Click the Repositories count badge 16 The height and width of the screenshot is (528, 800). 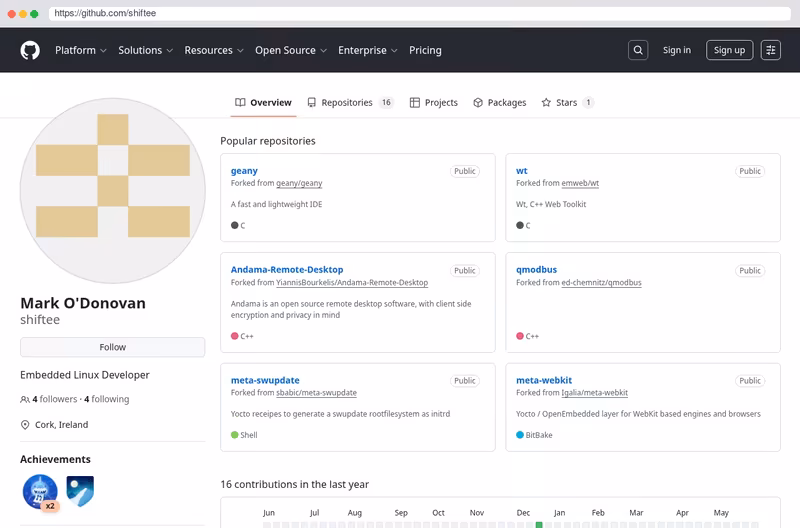tap(386, 103)
